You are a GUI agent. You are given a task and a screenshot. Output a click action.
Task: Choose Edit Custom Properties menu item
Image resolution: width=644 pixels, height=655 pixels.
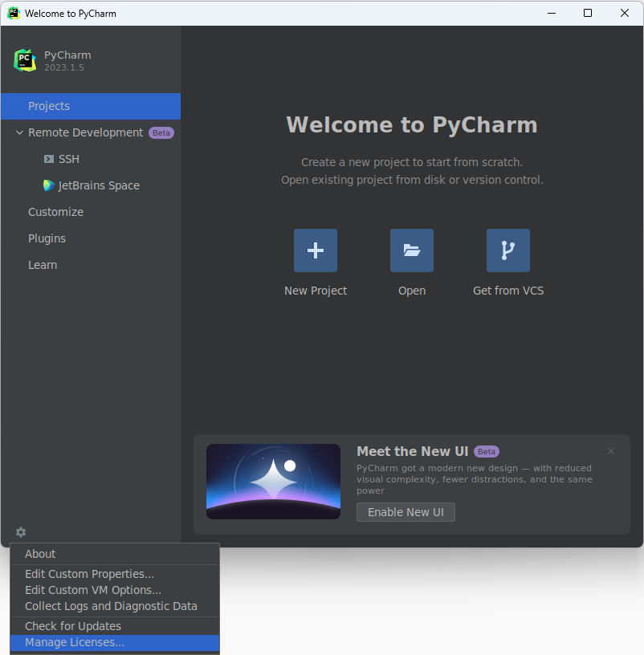[115, 574]
